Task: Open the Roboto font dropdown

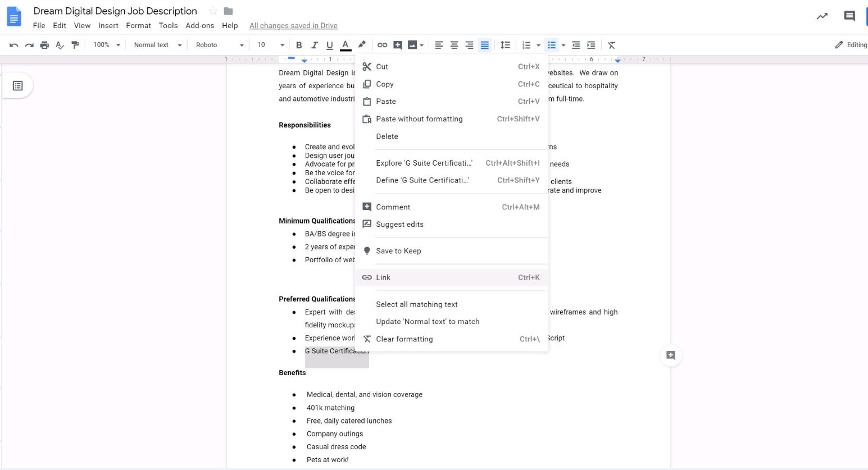Action: [x=220, y=45]
